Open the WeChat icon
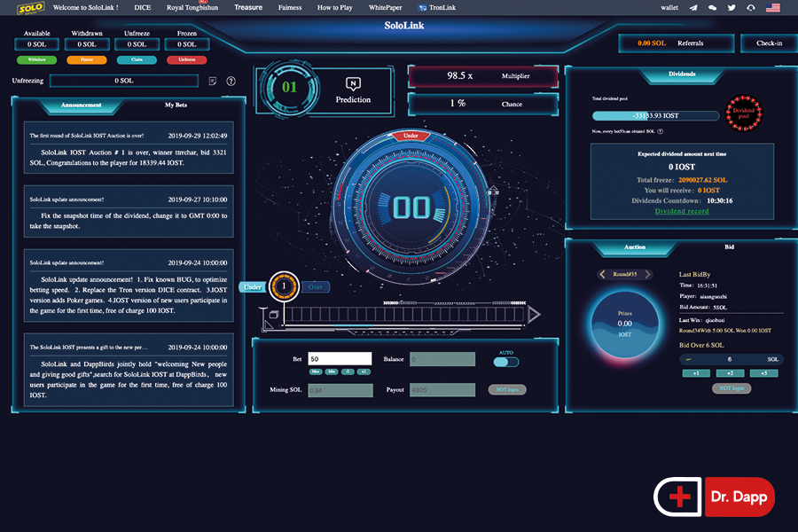798x532 pixels. coord(713,8)
